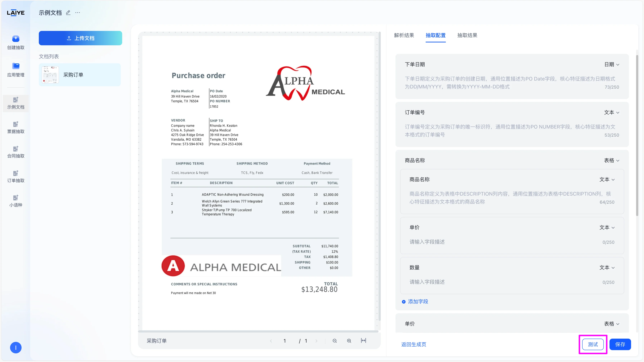Click PO date 16/02/2020 in document
Screen dimensions: 644x362
click(x=218, y=96)
